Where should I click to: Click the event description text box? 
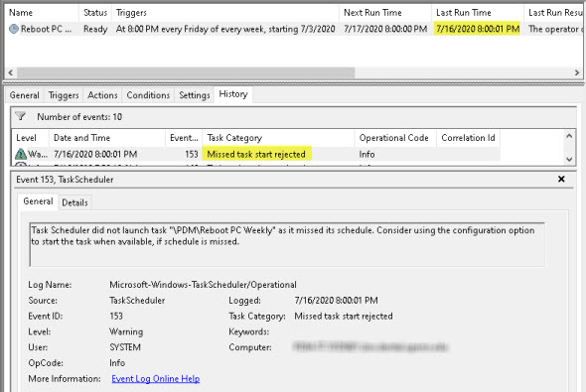[x=287, y=244]
